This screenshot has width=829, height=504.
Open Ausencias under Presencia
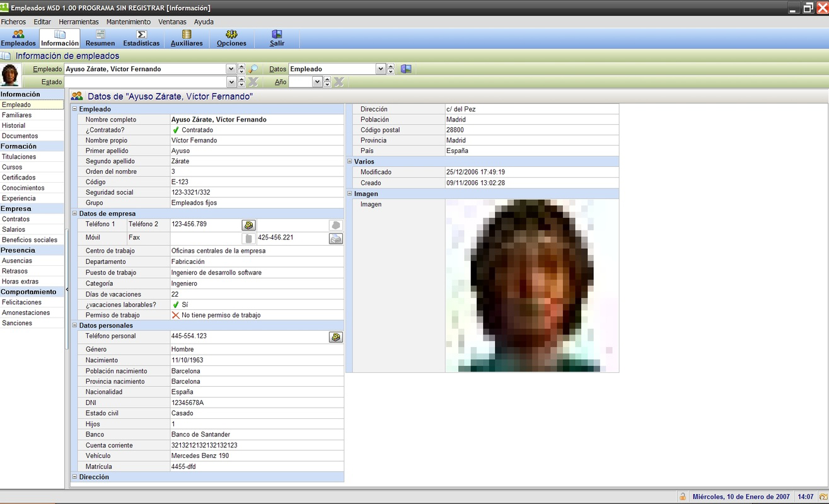click(32, 261)
